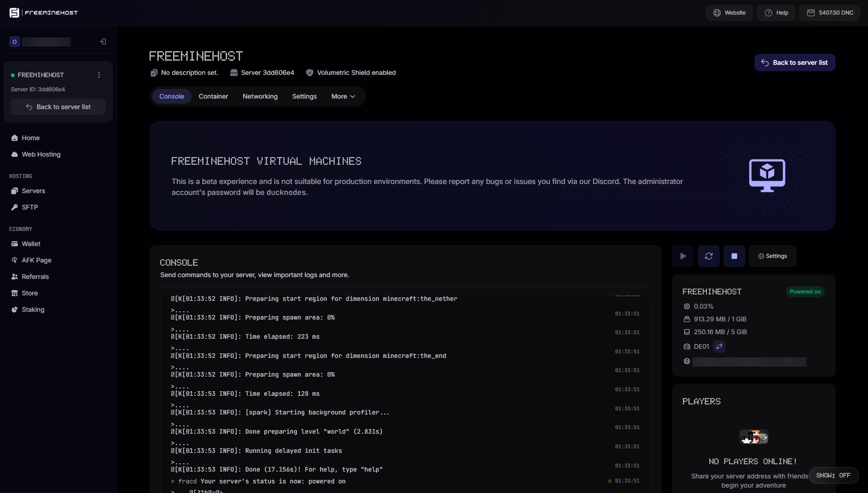Click the 5407.50 DNC balance button
The image size is (868, 493).
pyautogui.click(x=830, y=13)
